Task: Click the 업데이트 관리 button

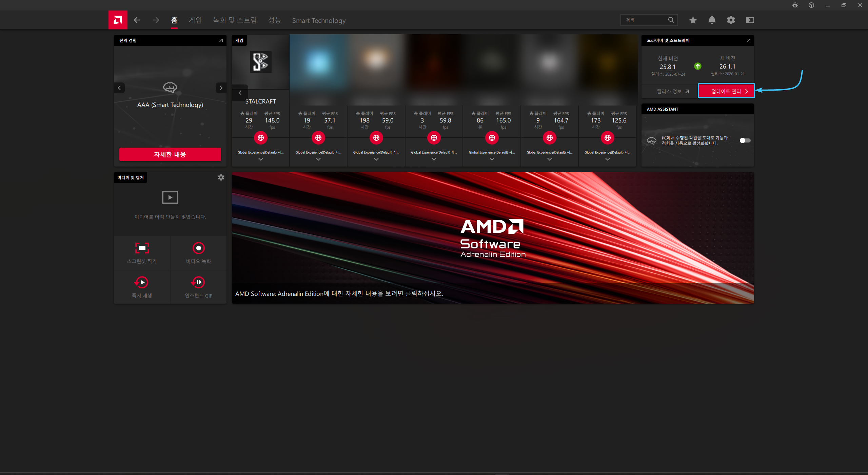Action: (x=726, y=91)
